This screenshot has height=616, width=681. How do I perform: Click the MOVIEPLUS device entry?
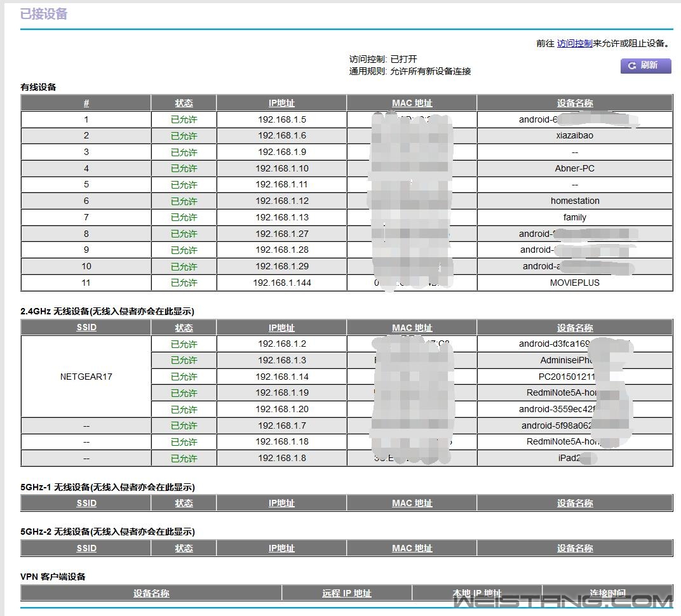[x=574, y=283]
